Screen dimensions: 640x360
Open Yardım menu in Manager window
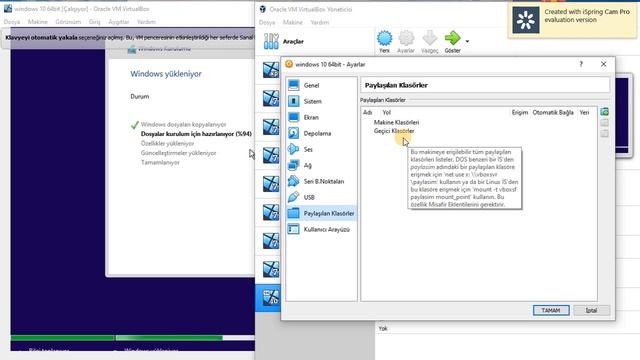coord(320,22)
